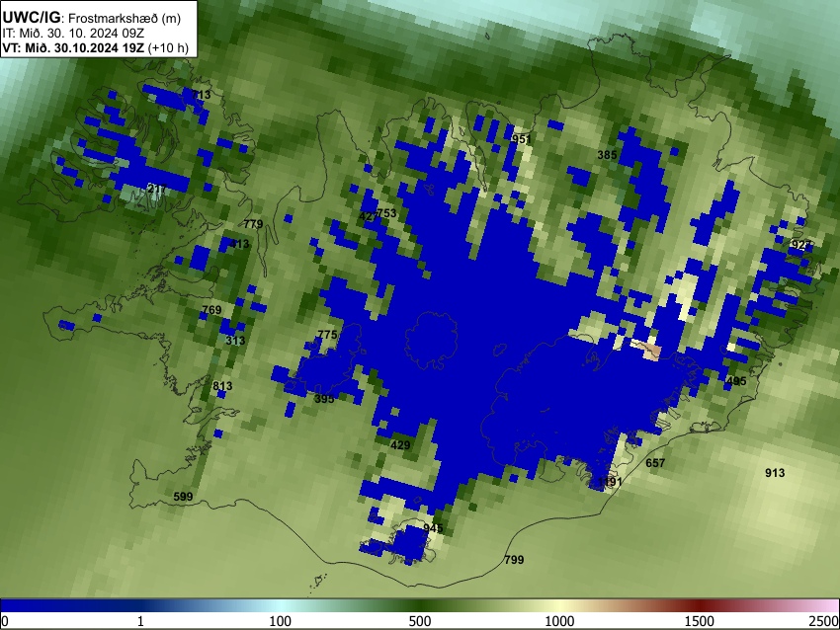The image size is (840, 630).
Task: Click the map value label 495
Action: coord(736,381)
